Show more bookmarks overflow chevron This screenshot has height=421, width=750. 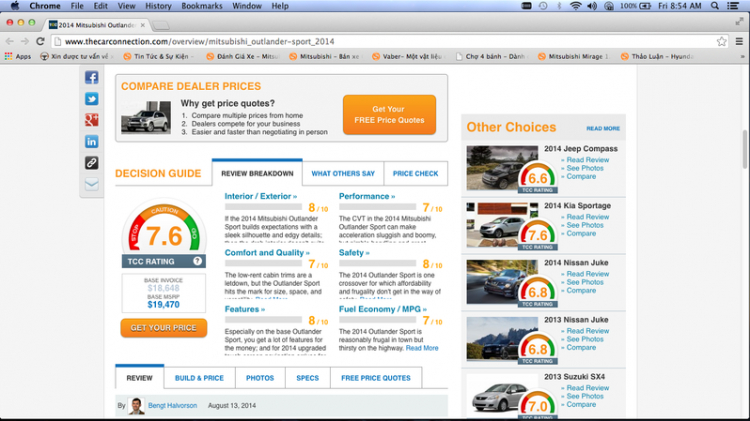tap(742, 56)
